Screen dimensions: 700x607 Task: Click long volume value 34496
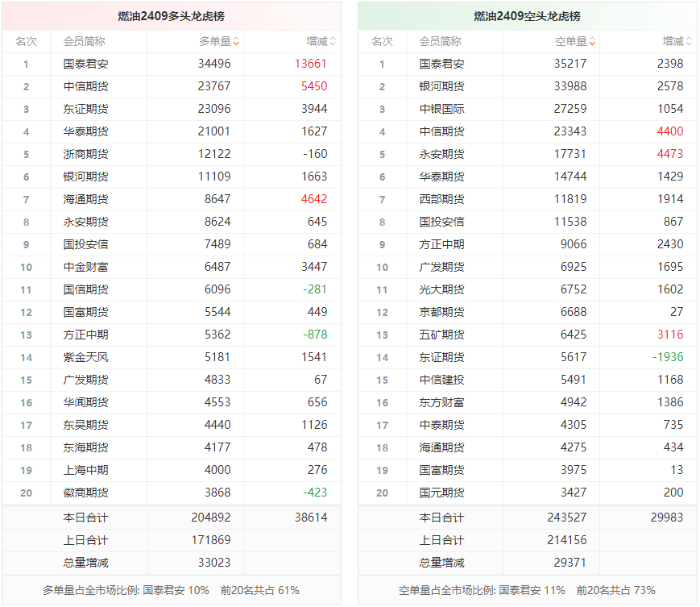(214, 64)
